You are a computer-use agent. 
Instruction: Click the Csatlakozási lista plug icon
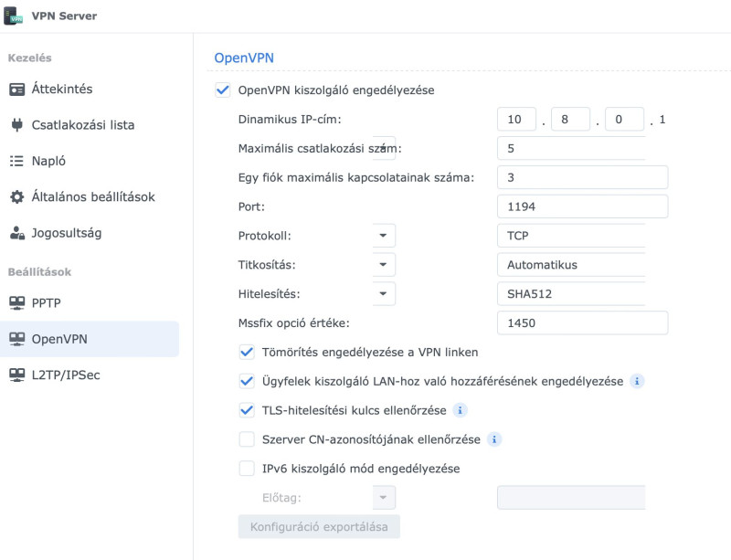coord(16,125)
